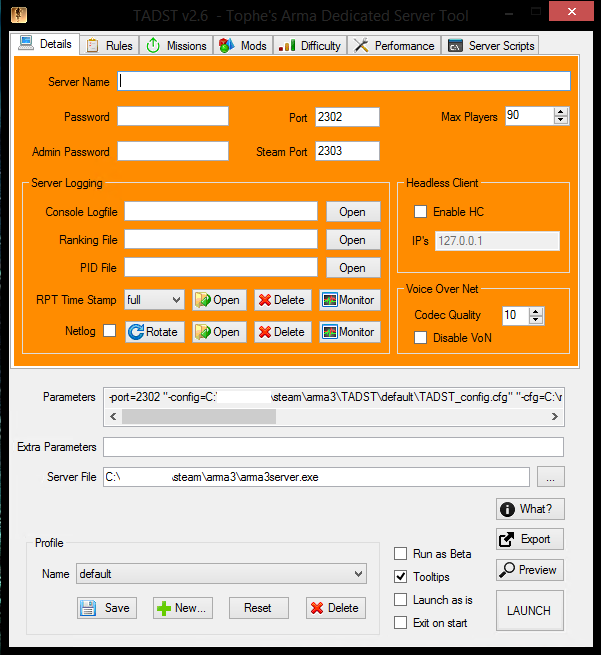Viewport: 601px width, 655px height.
Task: Click the Console Logfile text field
Action: [x=221, y=211]
